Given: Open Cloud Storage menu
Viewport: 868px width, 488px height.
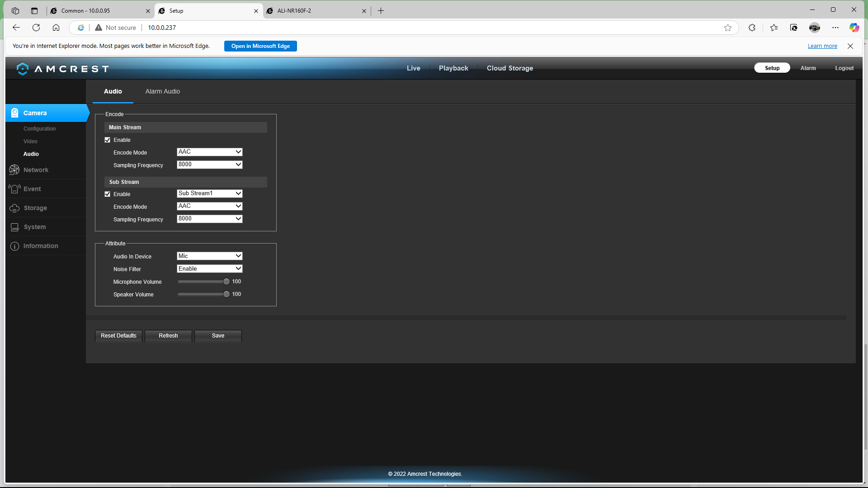Looking at the screenshot, I should 510,68.
